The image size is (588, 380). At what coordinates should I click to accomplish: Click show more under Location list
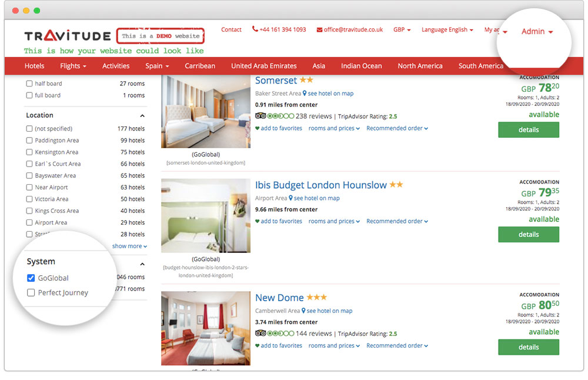click(x=129, y=246)
